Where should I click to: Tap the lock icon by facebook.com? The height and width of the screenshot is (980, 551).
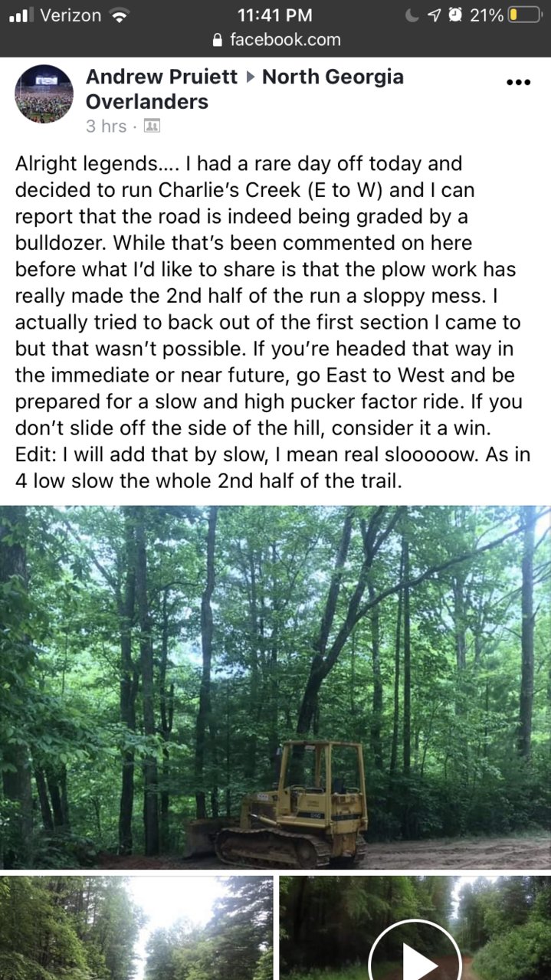(218, 40)
